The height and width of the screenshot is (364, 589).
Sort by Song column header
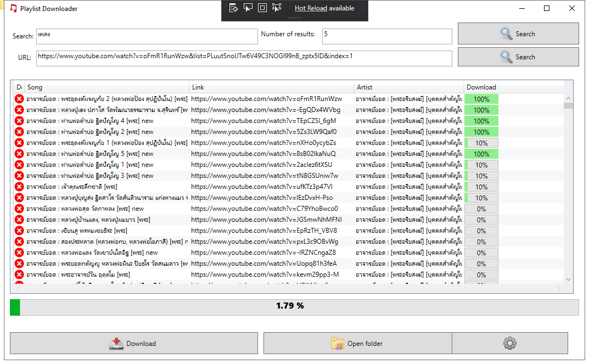107,87
